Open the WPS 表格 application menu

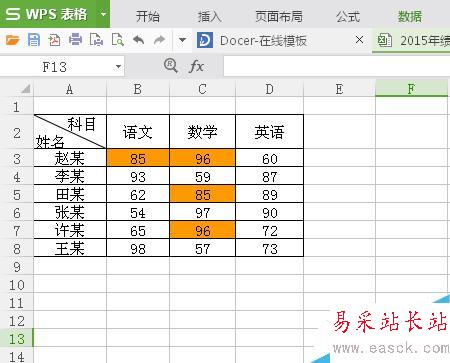coord(48,14)
